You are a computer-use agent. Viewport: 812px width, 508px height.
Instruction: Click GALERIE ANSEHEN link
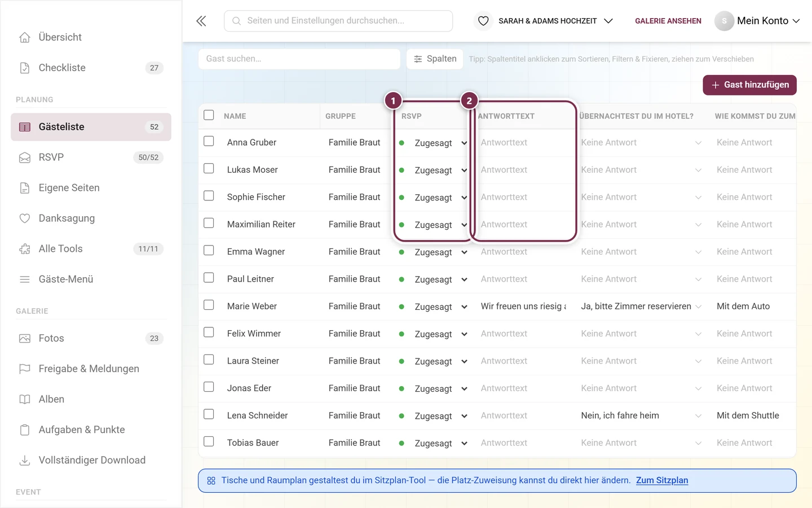(668, 21)
